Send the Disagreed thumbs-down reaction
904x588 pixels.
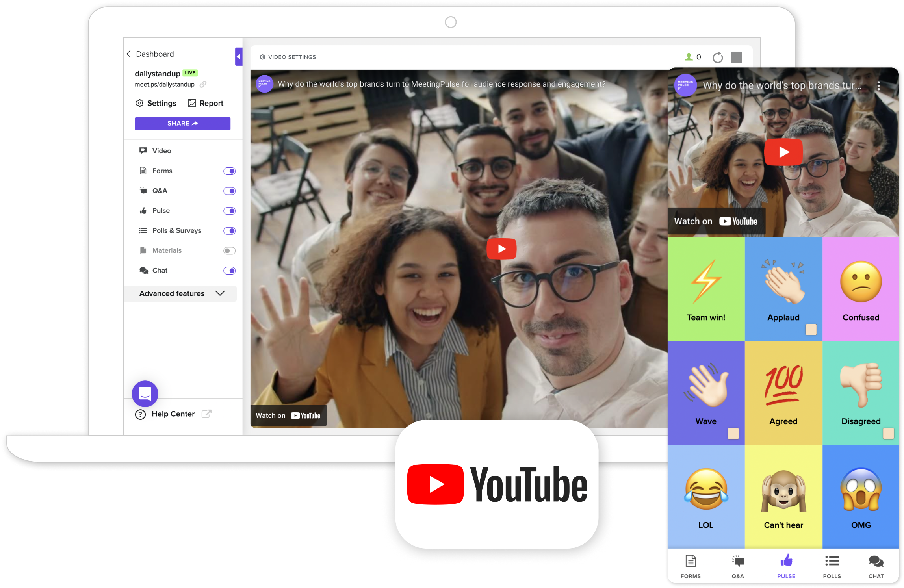click(861, 393)
